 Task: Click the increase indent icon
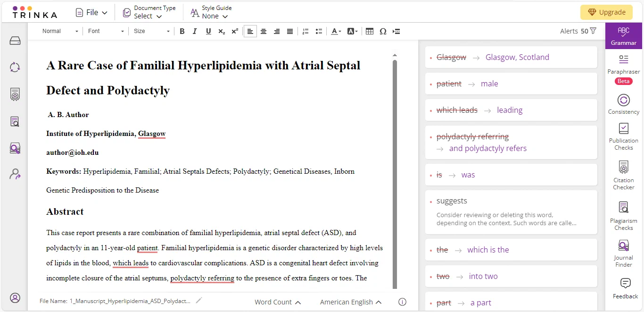tap(396, 32)
